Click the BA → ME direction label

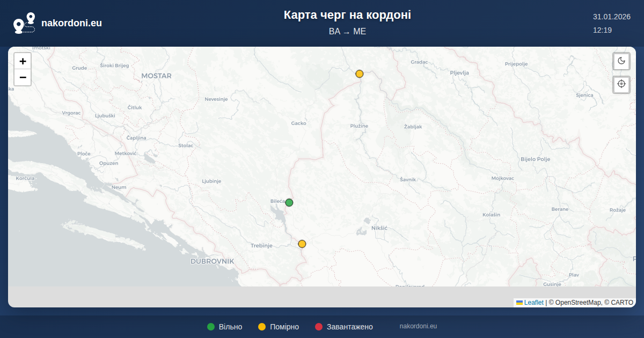[347, 32]
